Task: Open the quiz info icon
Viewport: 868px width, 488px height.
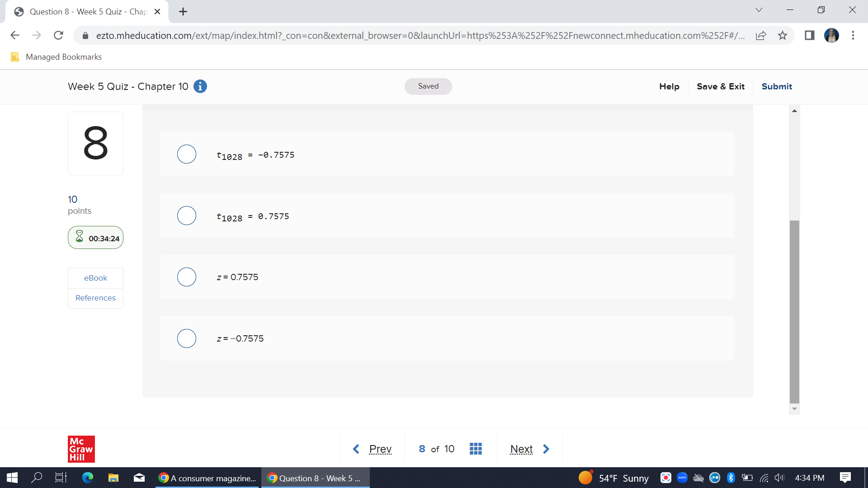Action: pos(200,86)
